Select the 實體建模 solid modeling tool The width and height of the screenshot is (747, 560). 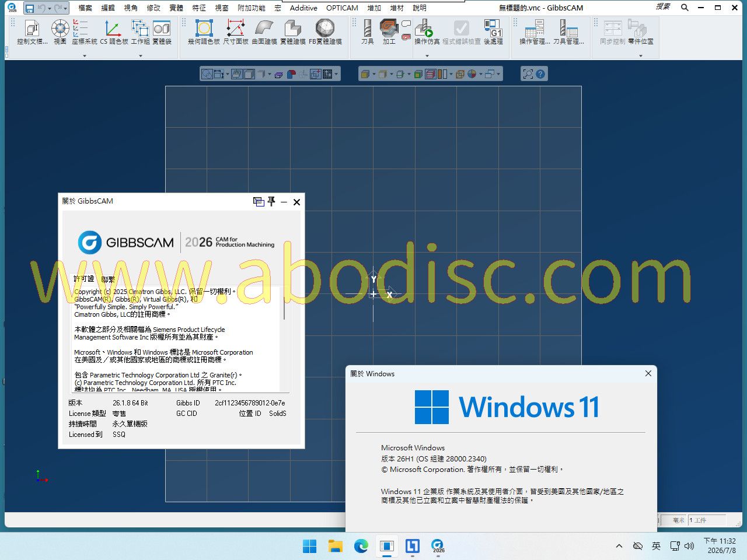pyautogui.click(x=293, y=32)
